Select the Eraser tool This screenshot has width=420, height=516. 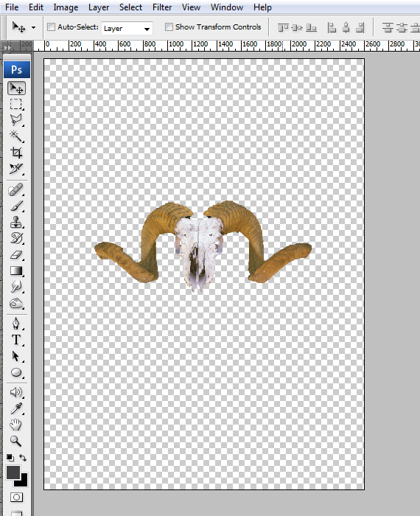coord(16,255)
